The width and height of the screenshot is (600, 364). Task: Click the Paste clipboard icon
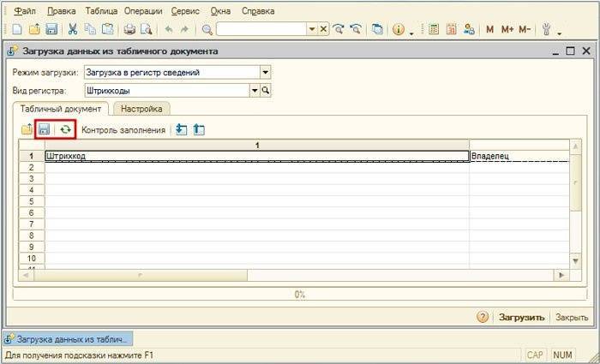[x=108, y=29]
